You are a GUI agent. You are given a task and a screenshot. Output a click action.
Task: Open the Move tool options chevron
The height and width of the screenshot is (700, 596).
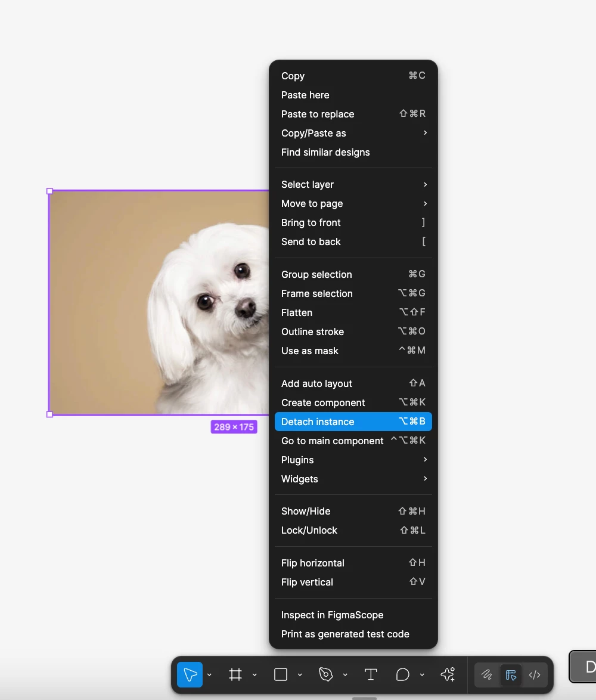[209, 675]
